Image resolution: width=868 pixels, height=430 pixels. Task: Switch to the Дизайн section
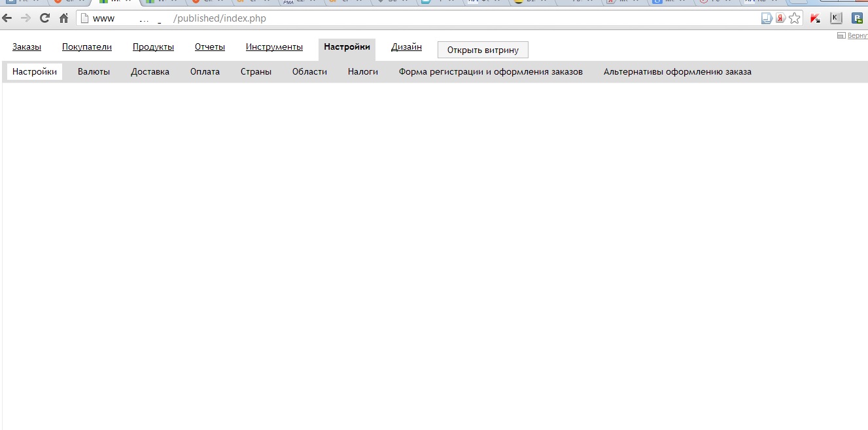pyautogui.click(x=406, y=47)
